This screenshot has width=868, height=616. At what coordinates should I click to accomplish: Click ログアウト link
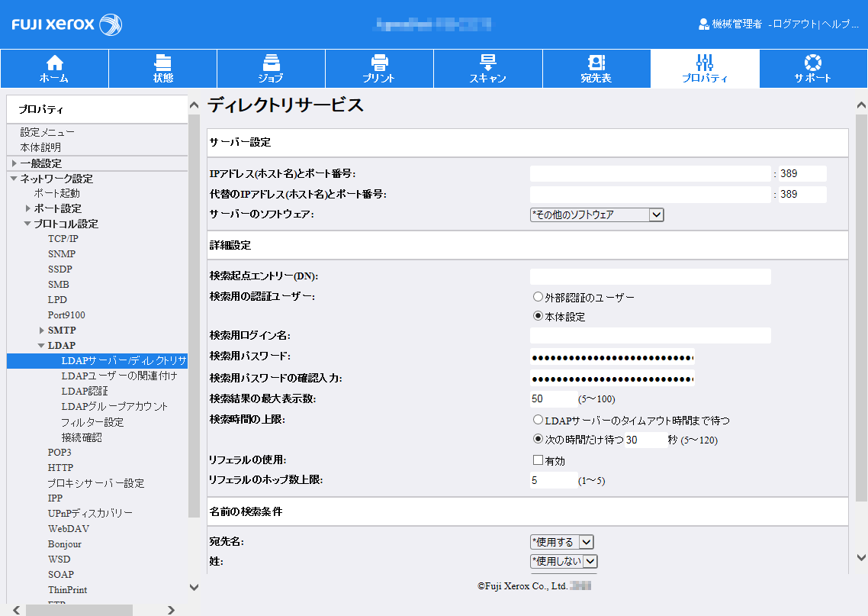click(x=795, y=24)
